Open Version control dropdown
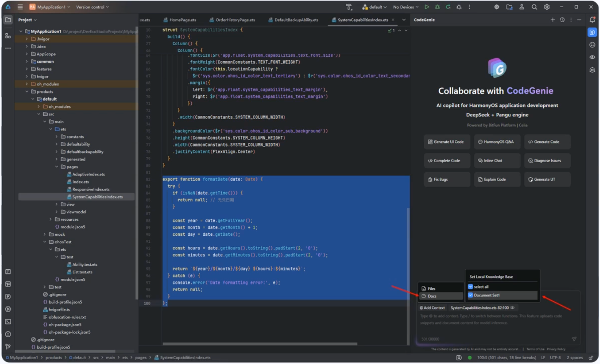The height and width of the screenshot is (364, 600). pyautogui.click(x=92, y=7)
